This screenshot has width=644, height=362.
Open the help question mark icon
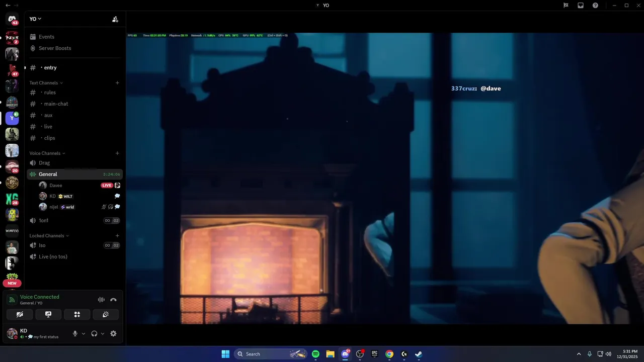point(595,5)
